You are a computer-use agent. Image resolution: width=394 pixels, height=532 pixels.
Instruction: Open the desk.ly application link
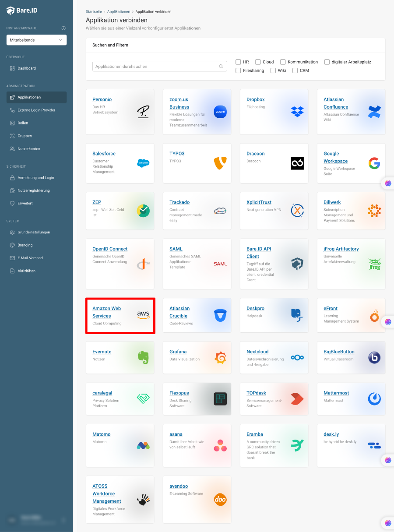[x=331, y=434]
